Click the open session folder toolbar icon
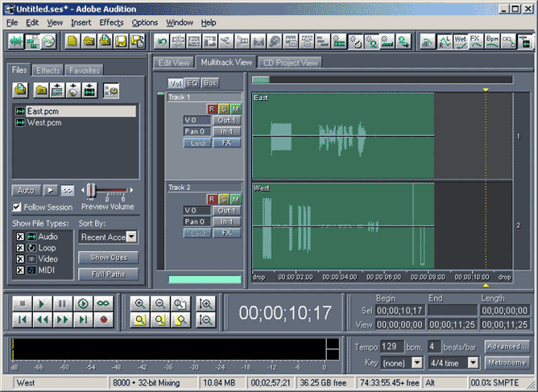The height and width of the screenshot is (392, 538). click(x=89, y=42)
